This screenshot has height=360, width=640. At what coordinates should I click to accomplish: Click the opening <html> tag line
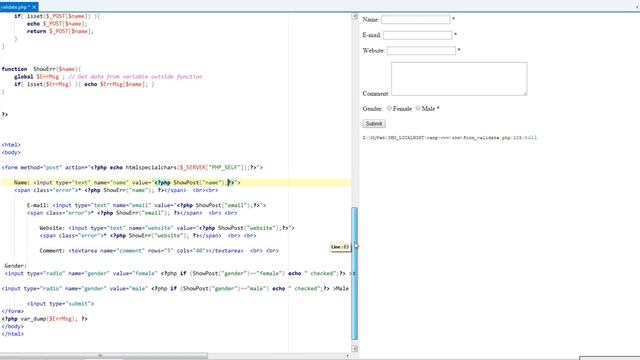coord(11,145)
